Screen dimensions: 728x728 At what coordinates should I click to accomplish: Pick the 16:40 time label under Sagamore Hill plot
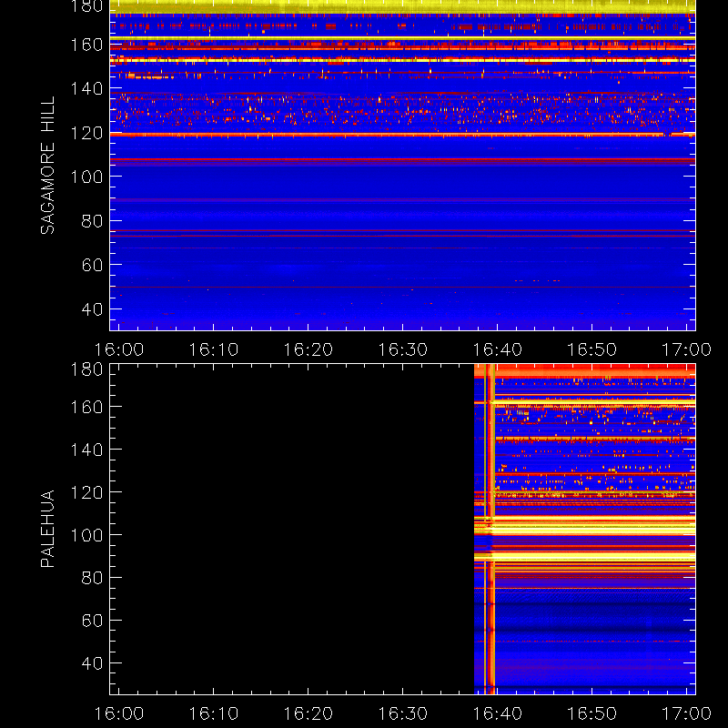pyautogui.click(x=497, y=349)
